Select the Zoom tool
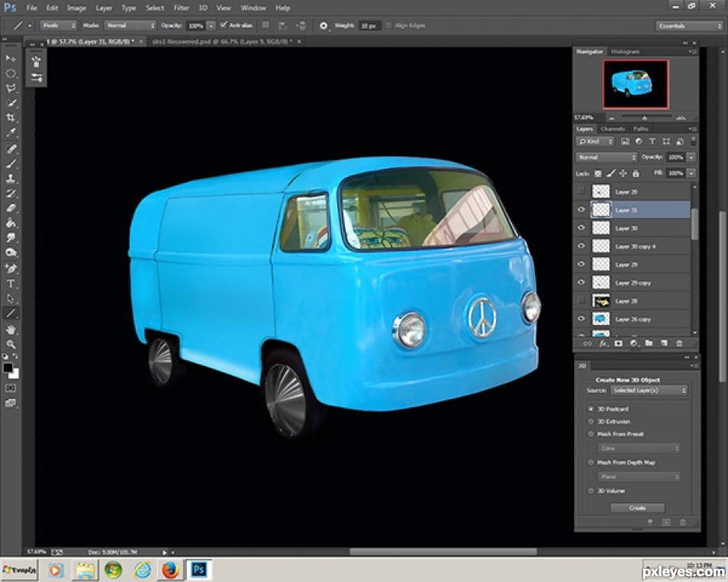 (x=11, y=344)
